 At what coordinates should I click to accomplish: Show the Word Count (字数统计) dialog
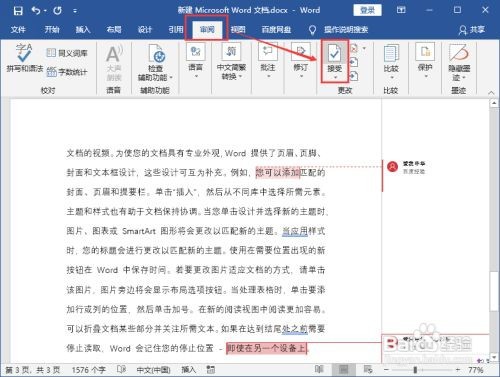pyautogui.click(x=67, y=72)
